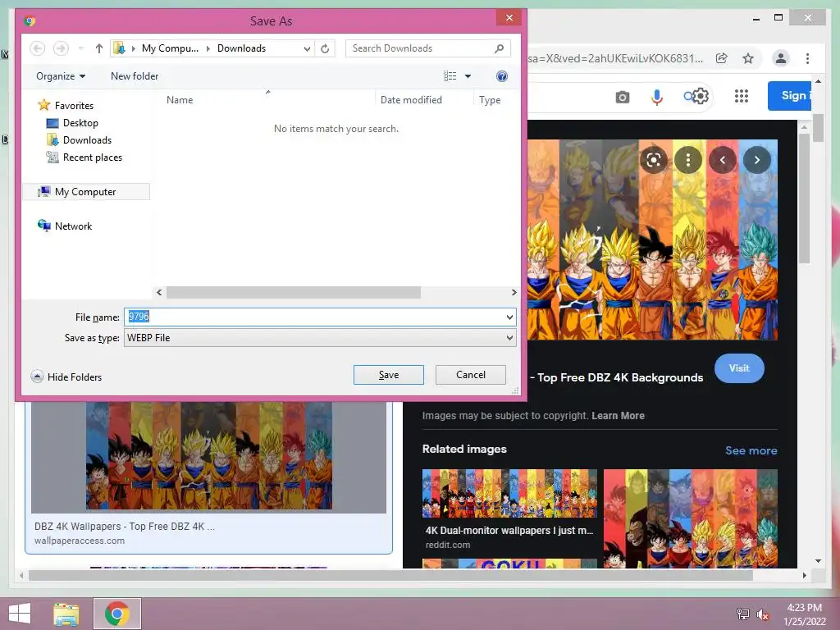Select Favorites in navigation pane
840x630 pixels.
(x=66, y=106)
